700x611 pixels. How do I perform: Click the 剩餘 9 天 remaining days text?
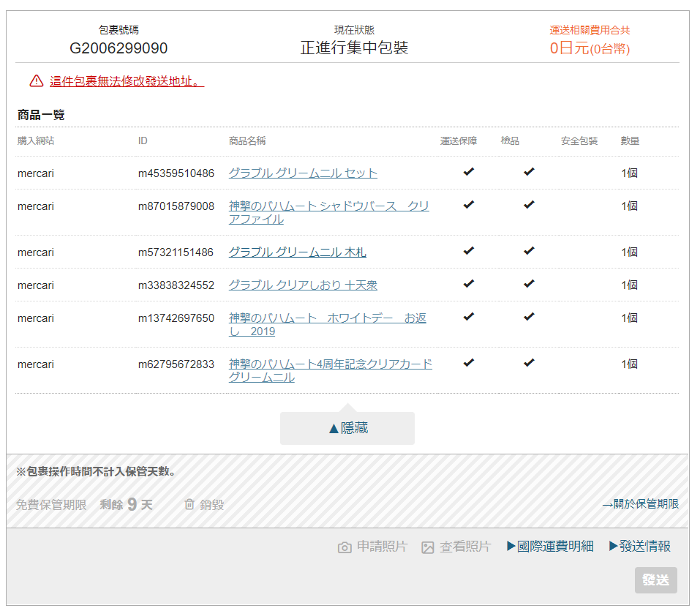pyautogui.click(x=127, y=505)
